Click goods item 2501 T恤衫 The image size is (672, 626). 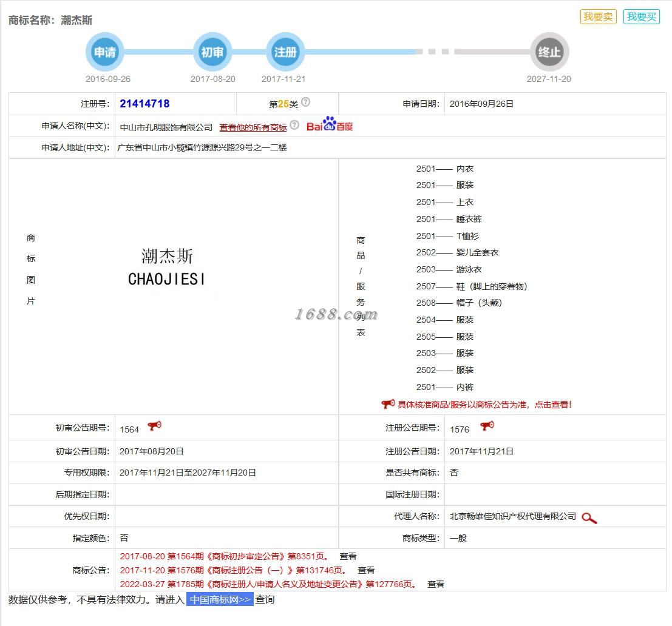[447, 236]
